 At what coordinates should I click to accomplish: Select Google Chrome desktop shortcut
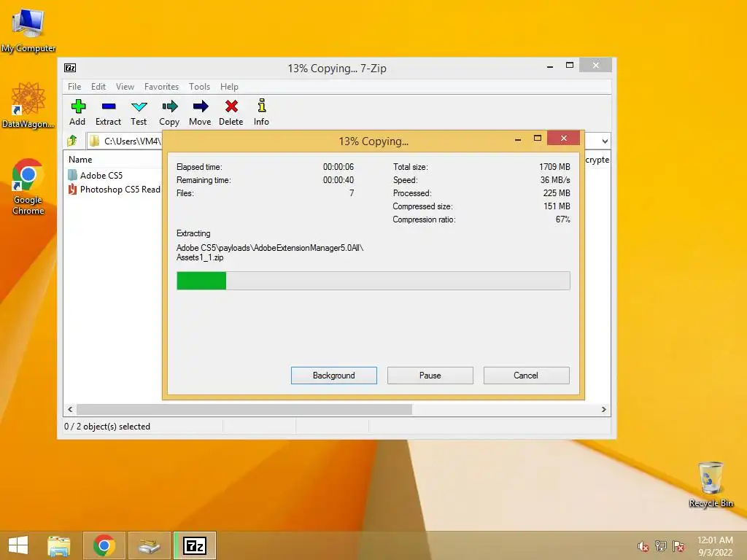pos(28,187)
